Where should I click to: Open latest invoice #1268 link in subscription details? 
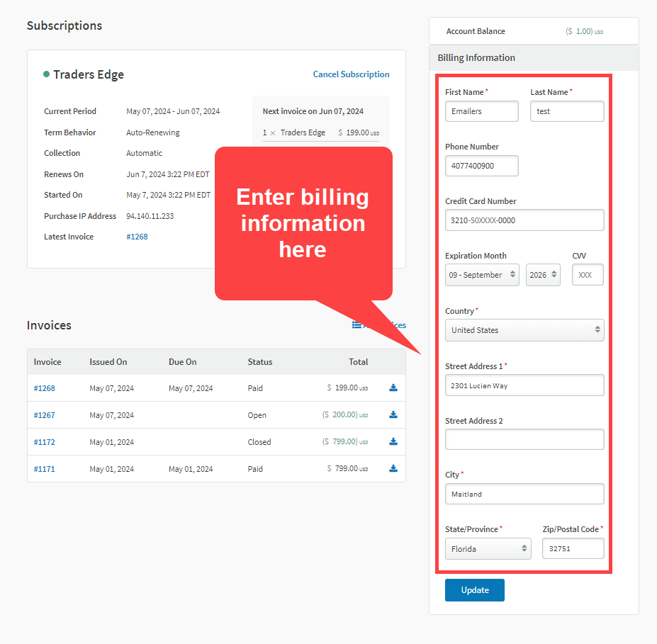click(x=137, y=237)
